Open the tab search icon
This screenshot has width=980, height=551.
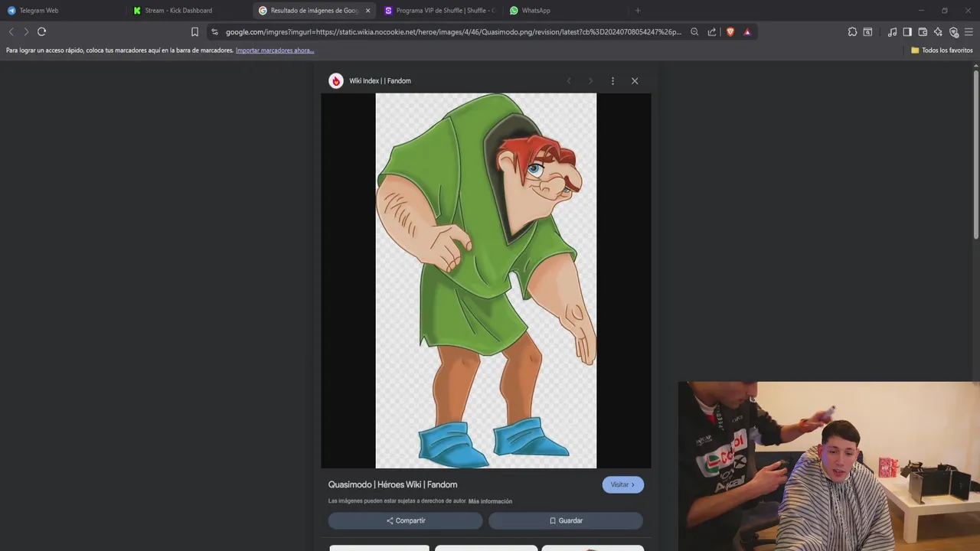pyautogui.click(x=867, y=31)
